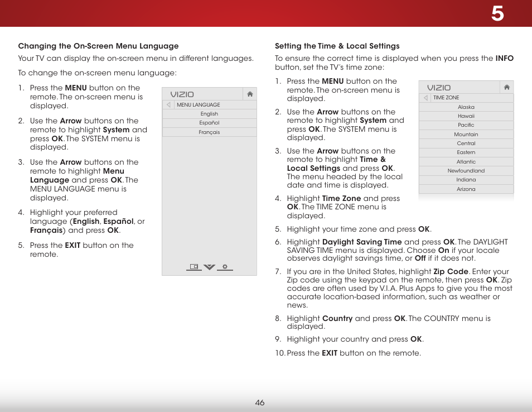Click bold Zip Code text in step 7

[x=451, y=271]
